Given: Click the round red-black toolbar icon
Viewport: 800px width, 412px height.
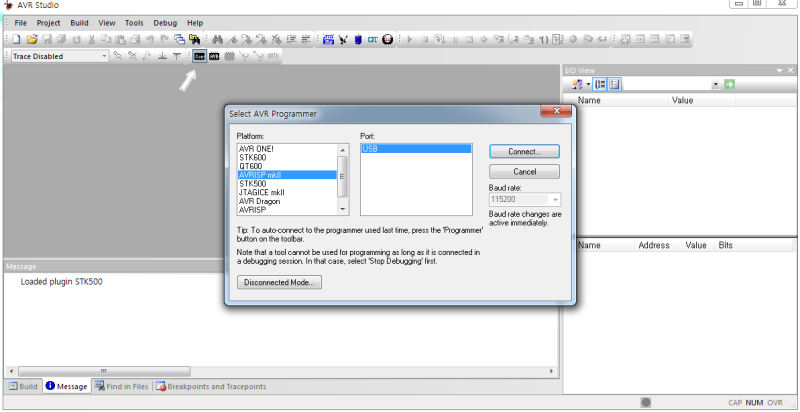Looking at the screenshot, I should (x=388, y=39).
